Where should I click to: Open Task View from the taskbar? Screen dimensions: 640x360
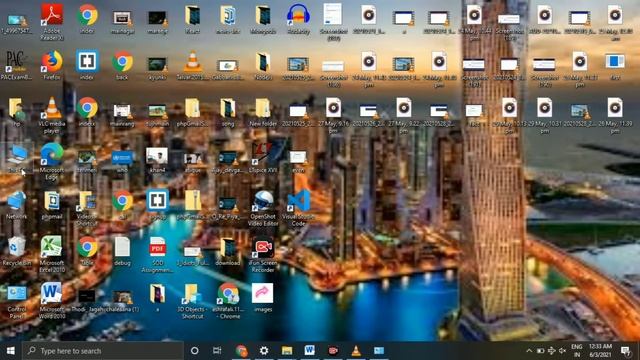(217, 351)
